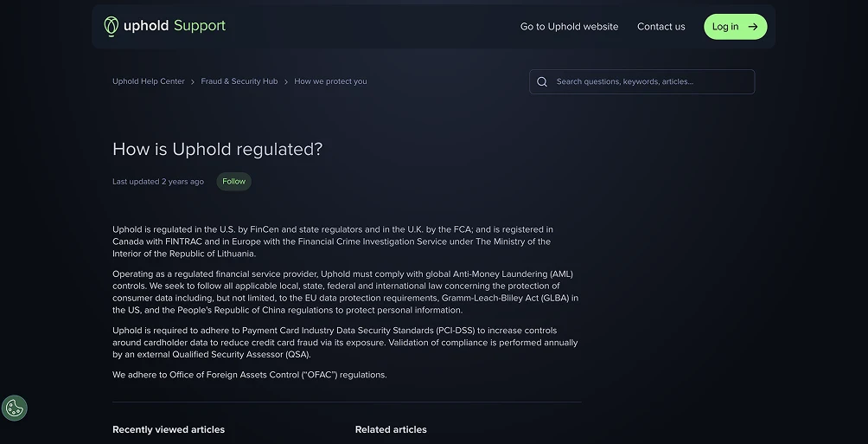This screenshot has width=868, height=444.
Task: Click the OFAC regulations sentence
Action: 250,375
